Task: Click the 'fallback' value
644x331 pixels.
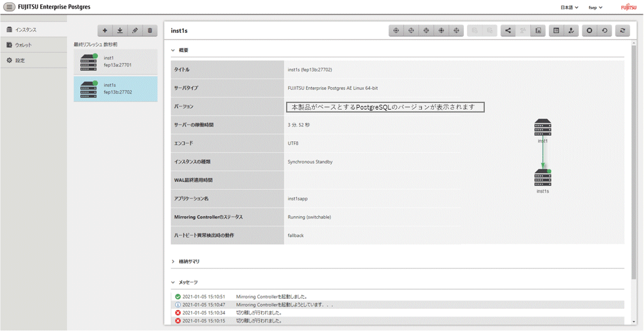Action: point(296,235)
